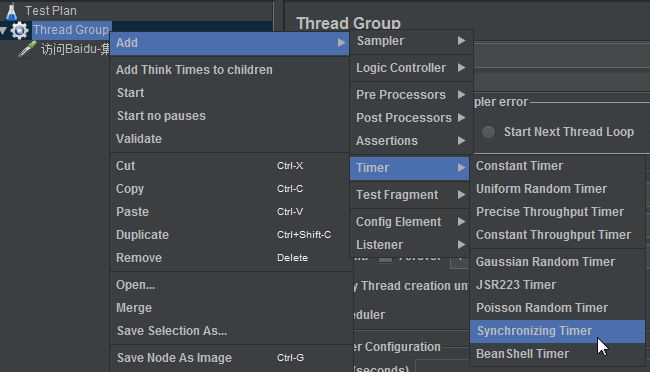Open the Assertions submenu

tap(411, 141)
